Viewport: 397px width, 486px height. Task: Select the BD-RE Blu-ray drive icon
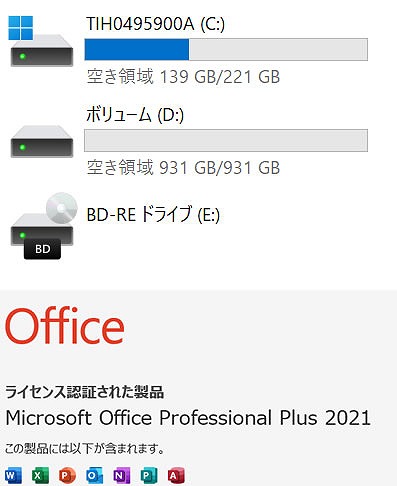point(43,226)
